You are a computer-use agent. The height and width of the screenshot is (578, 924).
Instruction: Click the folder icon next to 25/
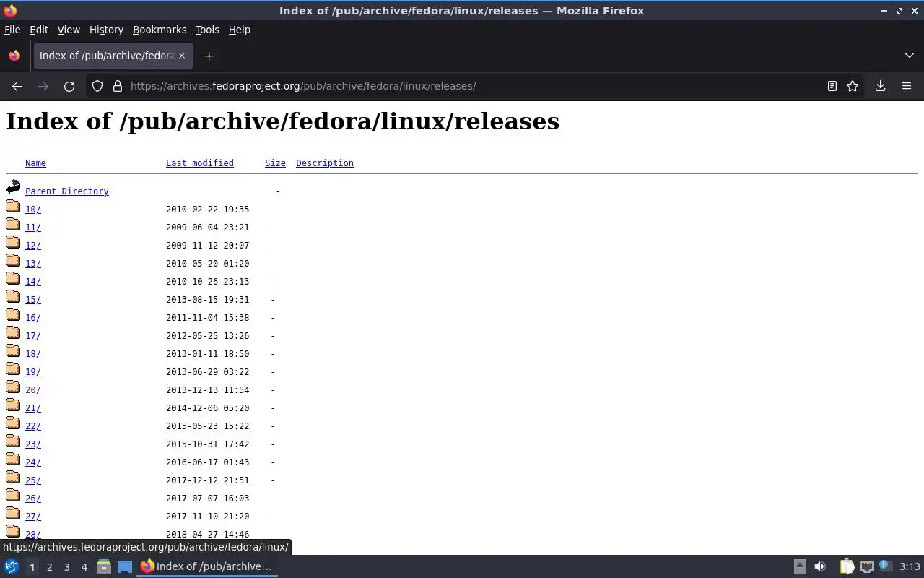coord(13,478)
